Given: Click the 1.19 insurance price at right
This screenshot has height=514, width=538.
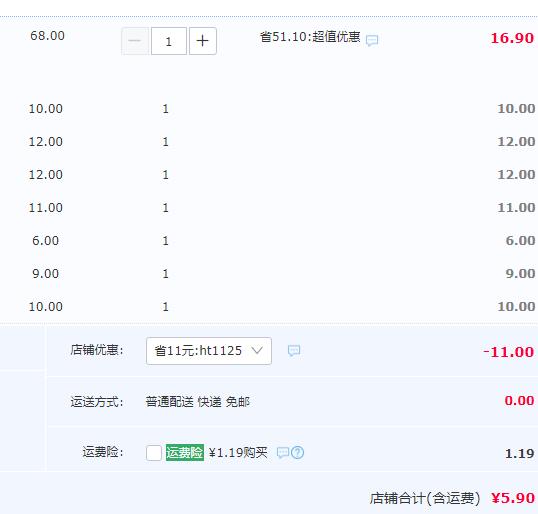Looking at the screenshot, I should [x=519, y=454].
